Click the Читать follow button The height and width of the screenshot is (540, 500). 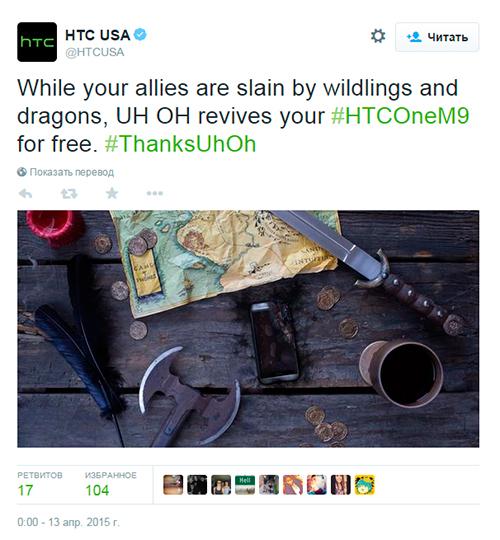coord(437,37)
